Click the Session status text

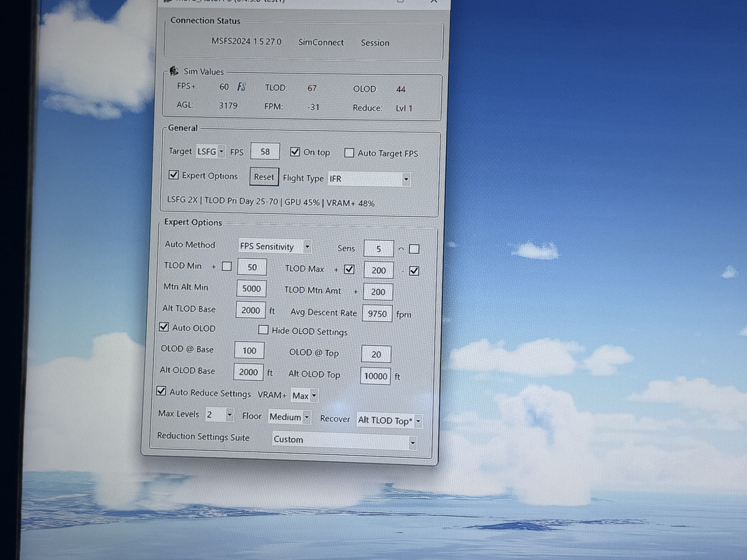375,43
